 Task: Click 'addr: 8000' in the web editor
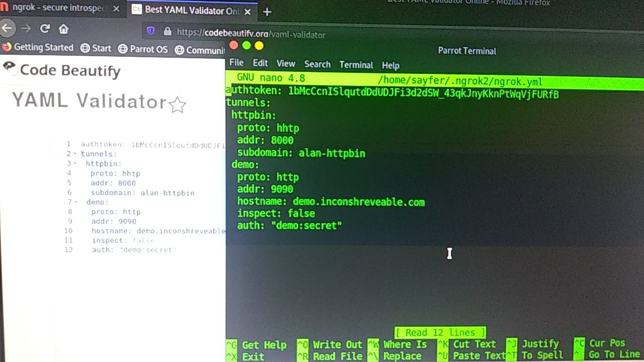point(113,183)
